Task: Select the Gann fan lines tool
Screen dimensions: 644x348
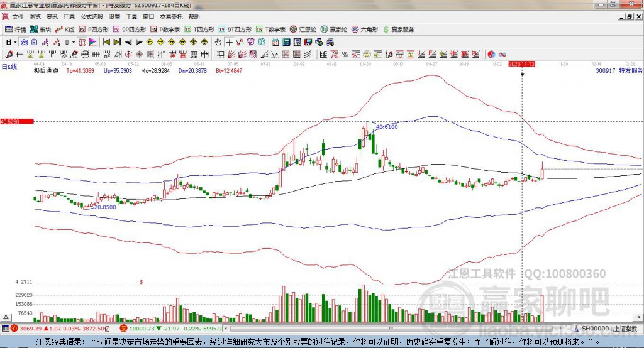Action: 231,54
